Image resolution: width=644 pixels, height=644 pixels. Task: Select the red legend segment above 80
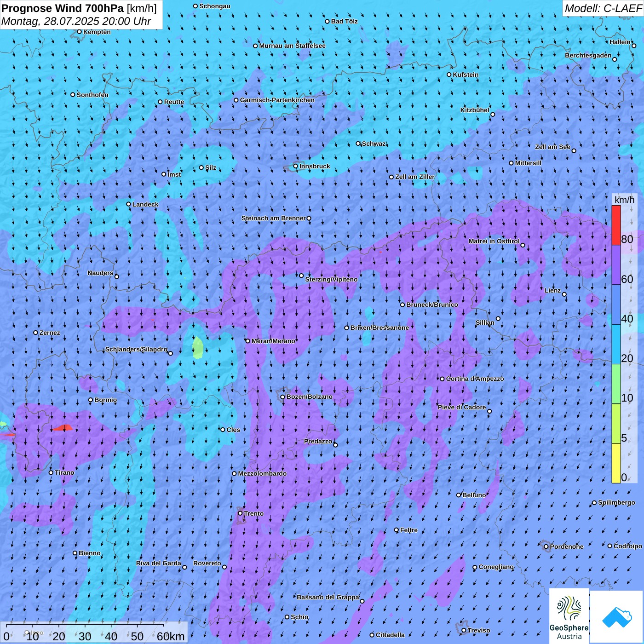pyautogui.click(x=616, y=225)
